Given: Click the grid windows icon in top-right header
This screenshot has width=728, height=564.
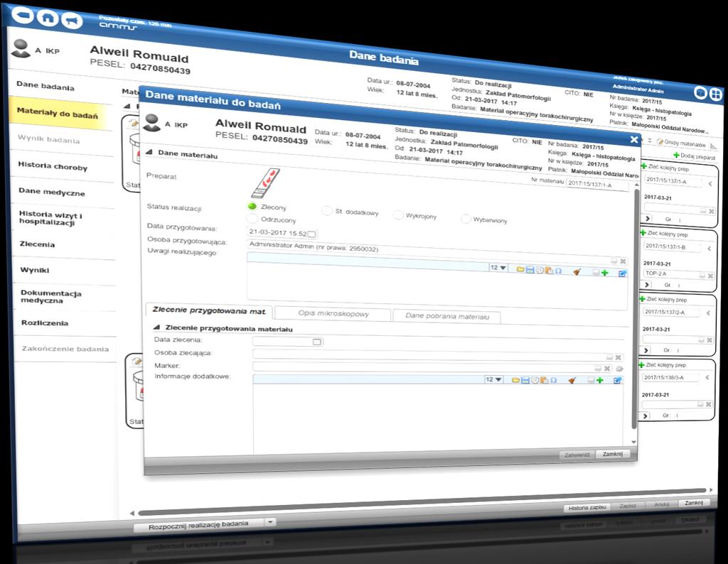Looking at the screenshot, I should 715,94.
